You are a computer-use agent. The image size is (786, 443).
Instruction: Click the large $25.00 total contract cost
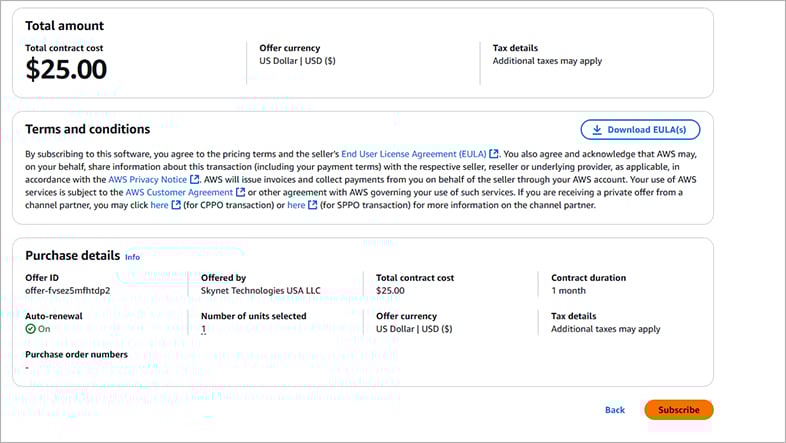(66, 69)
